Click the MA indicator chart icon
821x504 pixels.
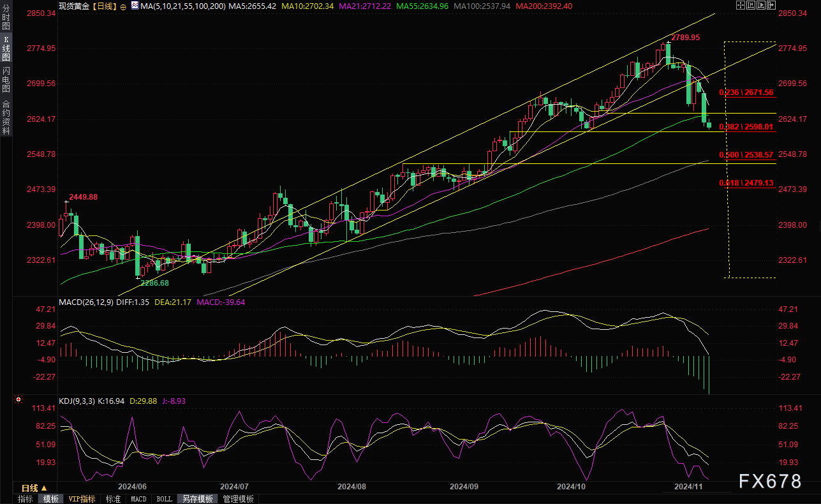point(133,5)
